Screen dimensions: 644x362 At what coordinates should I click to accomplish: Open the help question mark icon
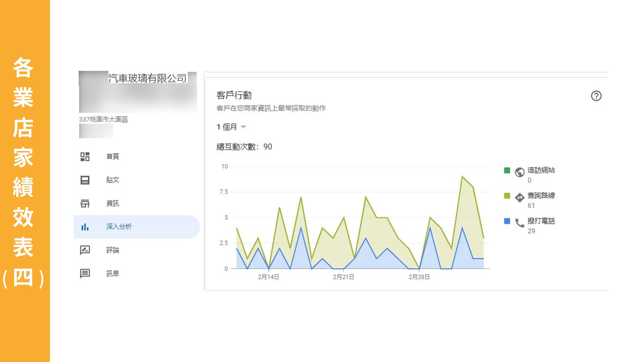(596, 96)
